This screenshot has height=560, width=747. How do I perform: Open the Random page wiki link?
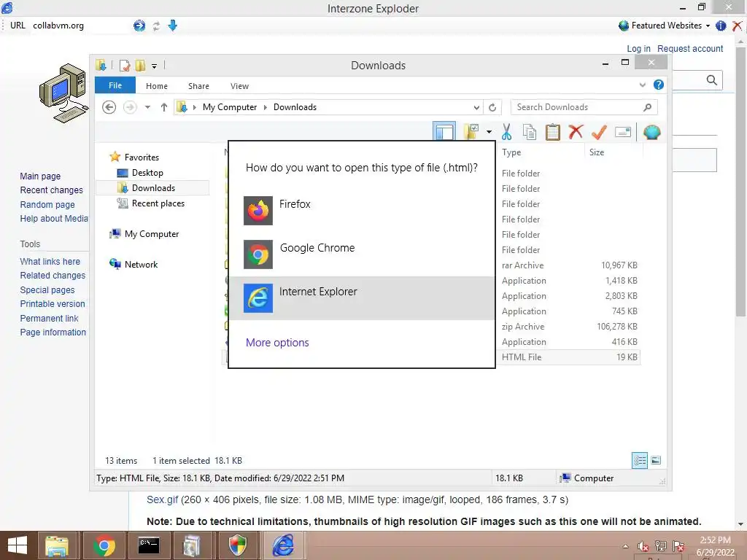47,205
